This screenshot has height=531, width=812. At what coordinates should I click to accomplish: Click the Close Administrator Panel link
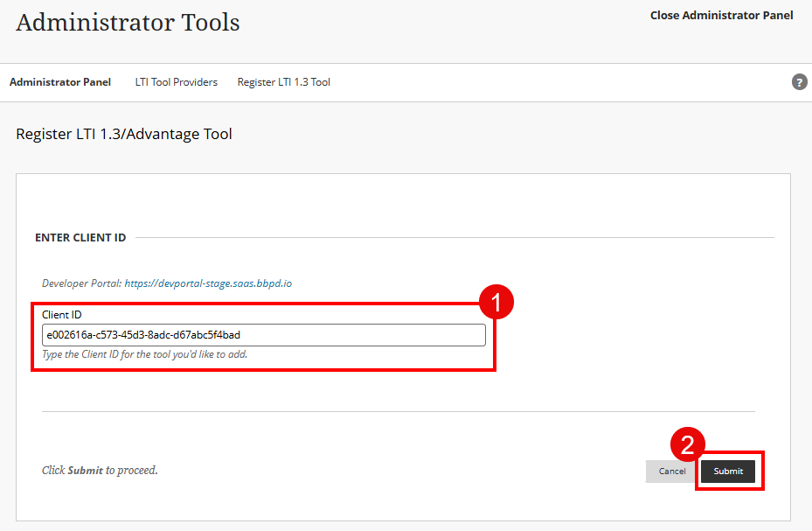[721, 15]
